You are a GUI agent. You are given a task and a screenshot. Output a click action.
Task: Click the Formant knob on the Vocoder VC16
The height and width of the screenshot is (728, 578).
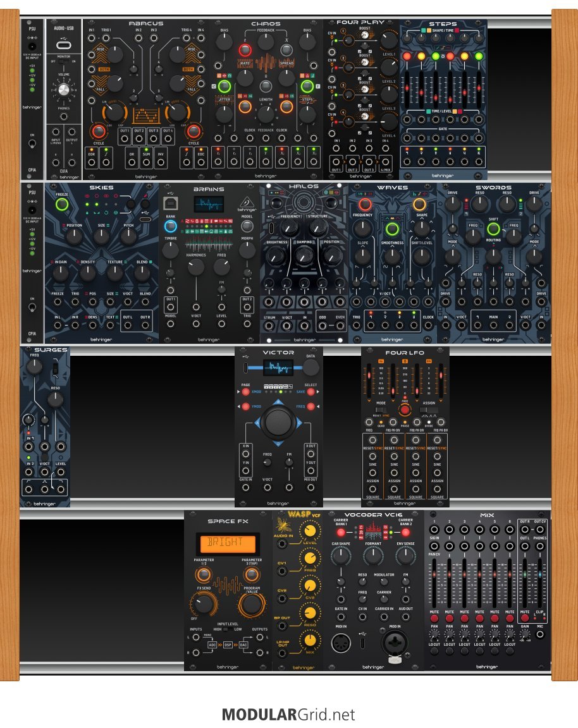tap(373, 555)
